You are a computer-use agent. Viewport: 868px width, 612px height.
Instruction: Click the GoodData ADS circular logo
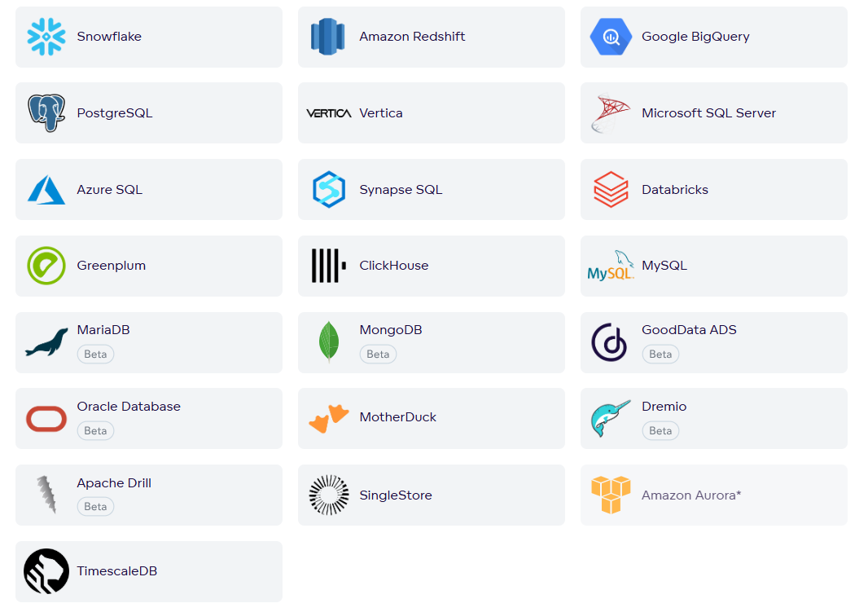click(610, 342)
